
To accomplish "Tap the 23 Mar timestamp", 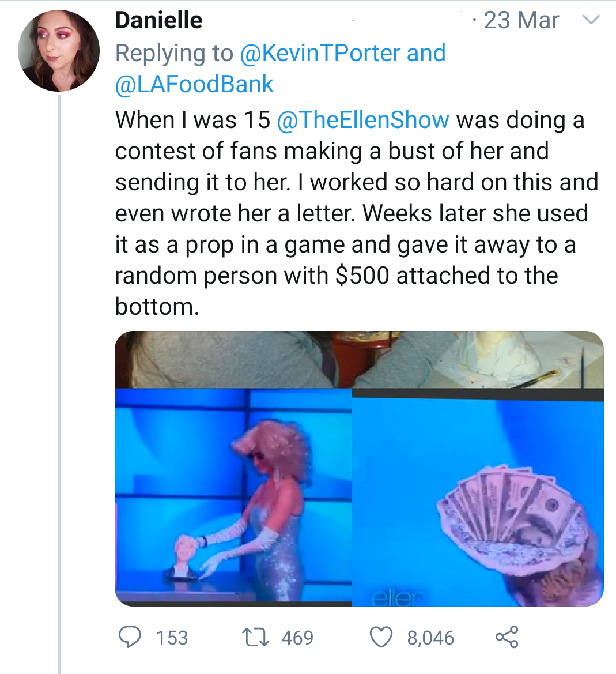I will (x=521, y=21).
